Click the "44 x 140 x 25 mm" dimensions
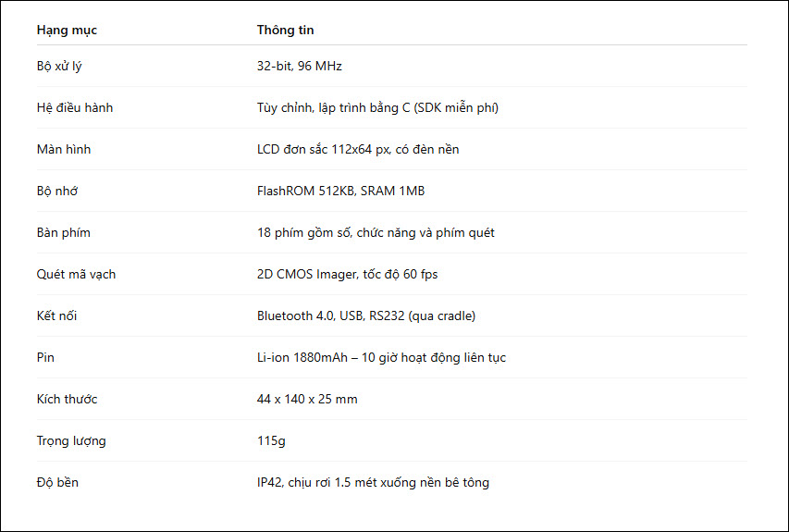Image resolution: width=789 pixels, height=532 pixels. click(307, 399)
